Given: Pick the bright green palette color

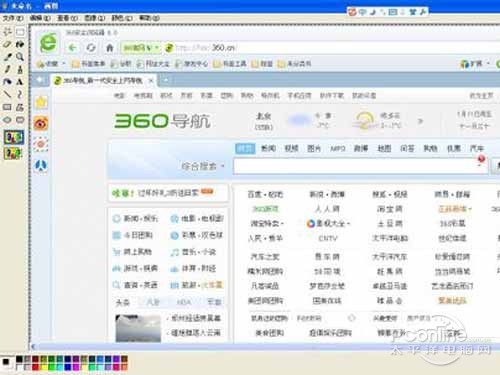Looking at the screenshot, I should coord(52,367).
